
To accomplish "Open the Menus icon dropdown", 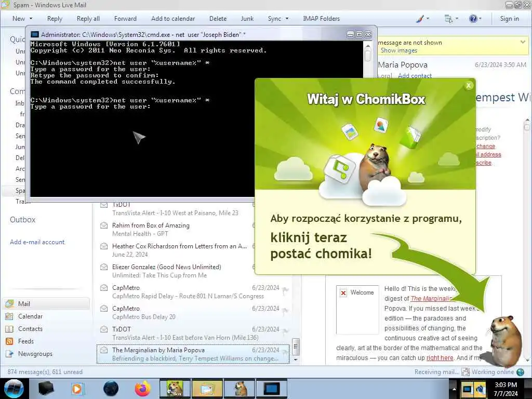I will pyautogui.click(x=451, y=19).
